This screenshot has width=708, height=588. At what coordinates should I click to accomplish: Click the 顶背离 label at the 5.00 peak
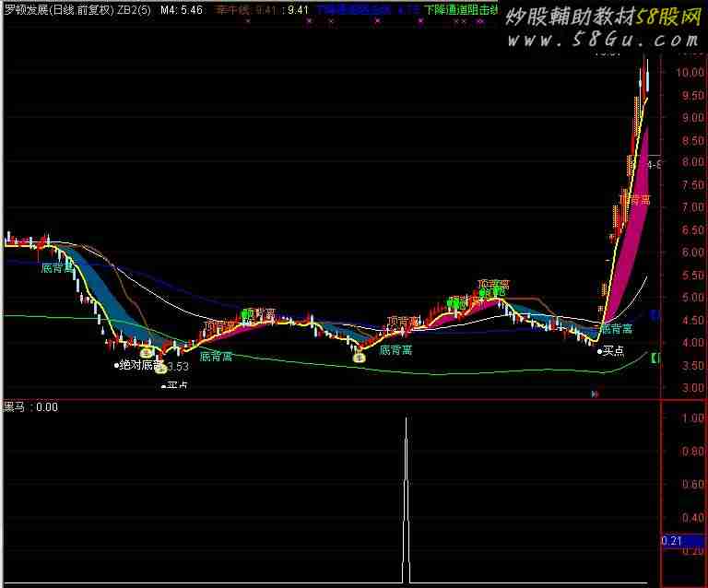pyautogui.click(x=494, y=284)
